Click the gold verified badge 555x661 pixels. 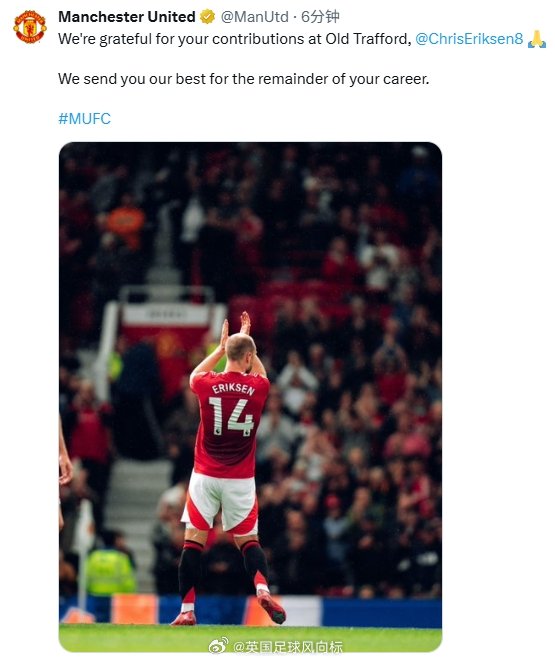point(207,17)
